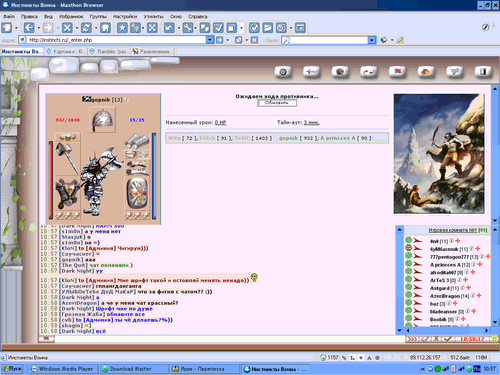Open the address bar dropdown arrow
The width and height of the screenshot is (500, 375).
(x=210, y=40)
